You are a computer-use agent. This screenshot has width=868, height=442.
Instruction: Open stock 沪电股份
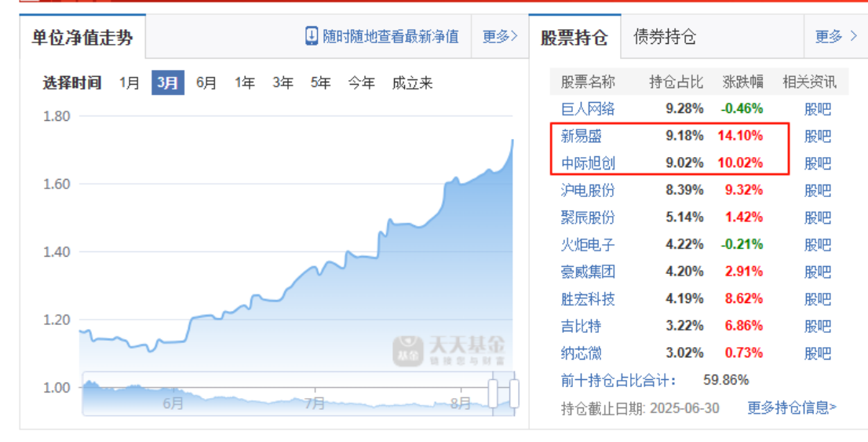coord(588,190)
